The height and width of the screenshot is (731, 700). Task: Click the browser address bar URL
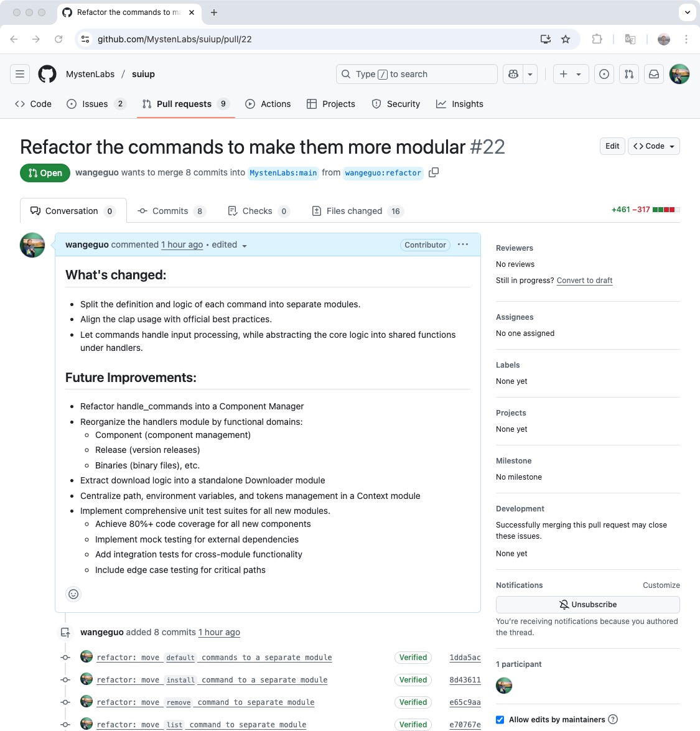(174, 39)
